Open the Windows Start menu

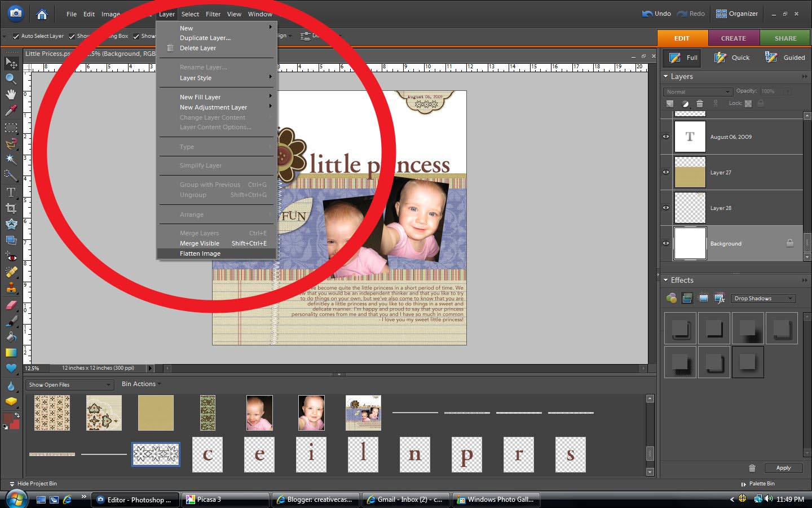tap(16, 499)
